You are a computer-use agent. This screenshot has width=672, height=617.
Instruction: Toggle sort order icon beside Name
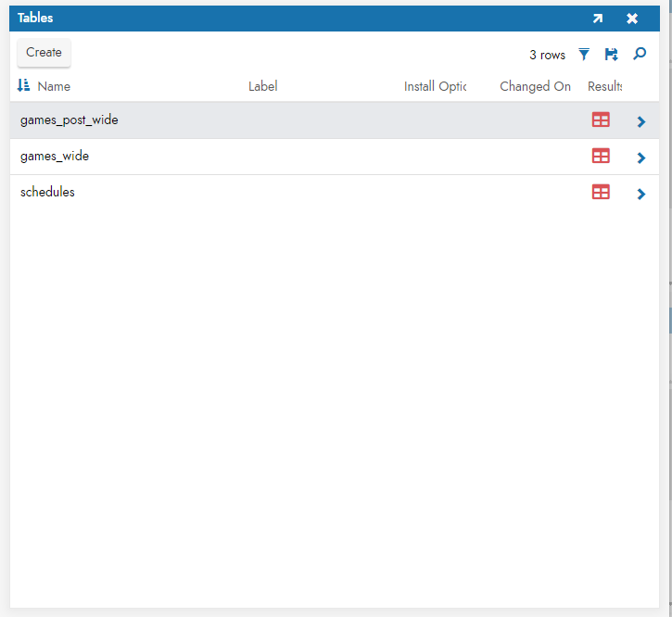pyautogui.click(x=24, y=86)
